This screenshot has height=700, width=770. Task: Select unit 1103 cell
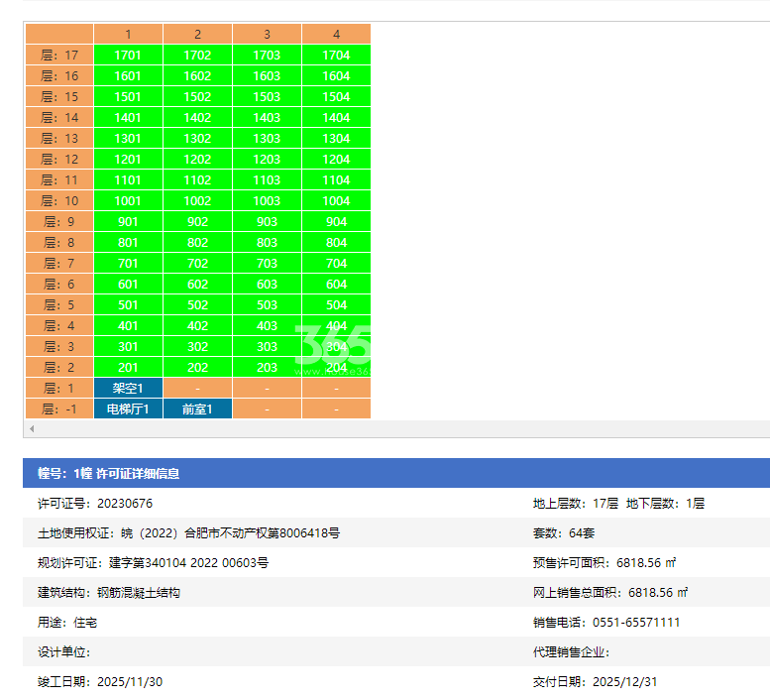(x=268, y=179)
